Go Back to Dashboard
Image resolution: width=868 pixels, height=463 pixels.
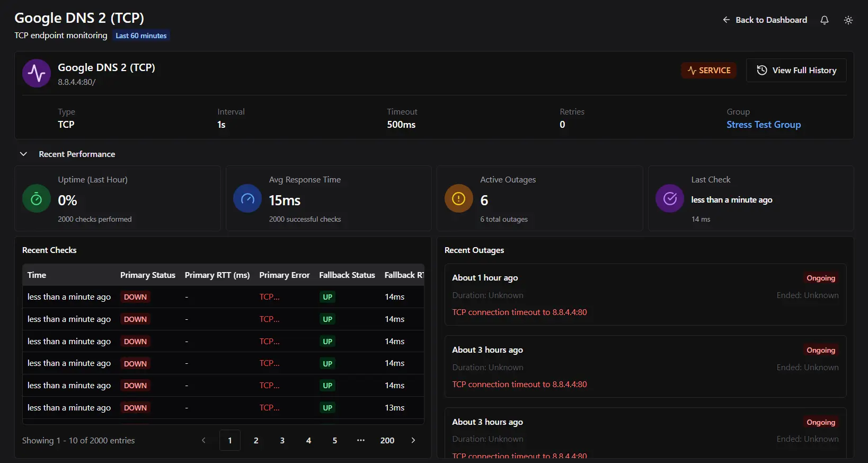click(x=765, y=20)
